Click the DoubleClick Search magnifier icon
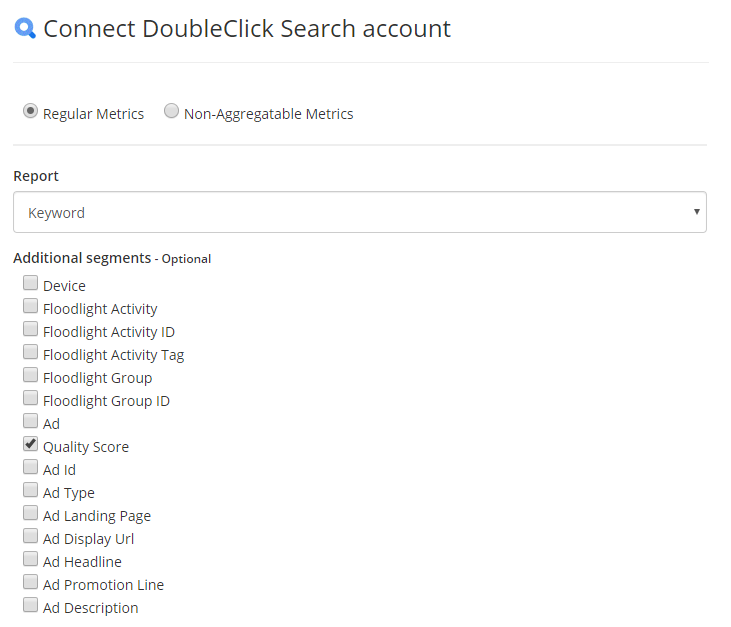This screenshot has width=731, height=627. click(x=25, y=28)
